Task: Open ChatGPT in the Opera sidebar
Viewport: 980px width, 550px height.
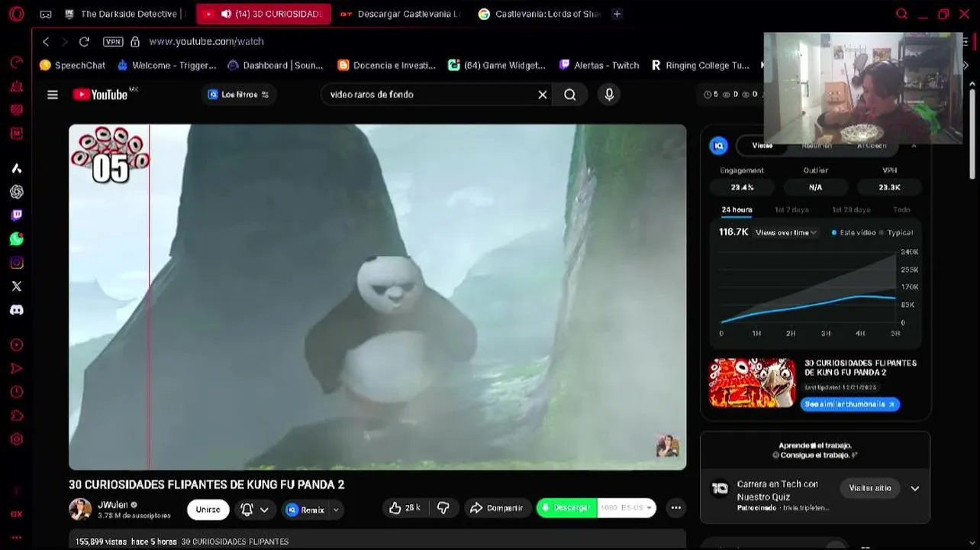Action: pos(17,192)
